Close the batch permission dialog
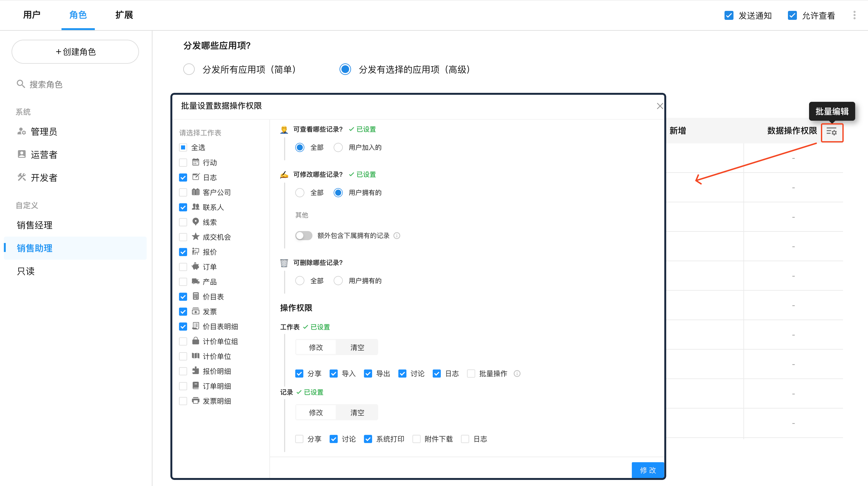Screen dimensions: 868x486 tap(660, 106)
